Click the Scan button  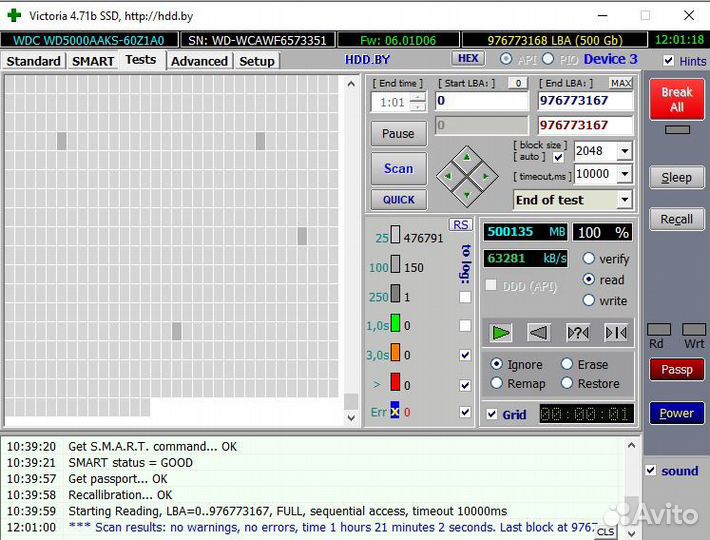point(398,168)
